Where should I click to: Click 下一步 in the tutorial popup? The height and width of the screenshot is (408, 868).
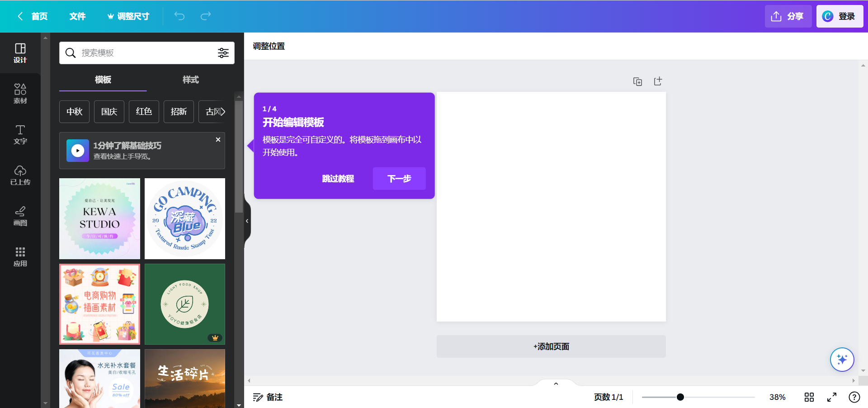point(399,179)
